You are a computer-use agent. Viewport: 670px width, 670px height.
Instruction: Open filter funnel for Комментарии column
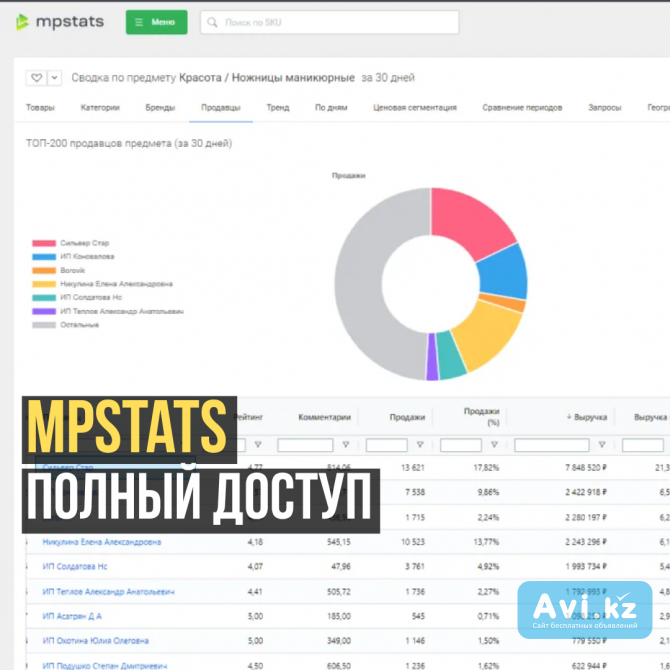click(x=346, y=445)
